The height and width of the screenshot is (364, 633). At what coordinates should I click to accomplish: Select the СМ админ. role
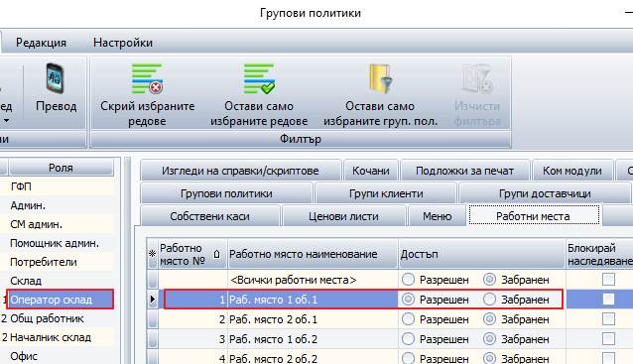point(61,224)
